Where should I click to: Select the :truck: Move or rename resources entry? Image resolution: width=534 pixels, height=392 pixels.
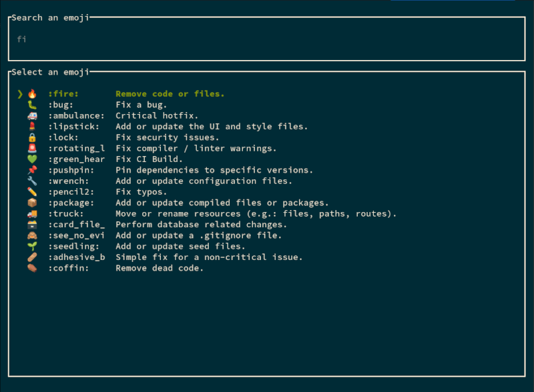click(x=212, y=214)
